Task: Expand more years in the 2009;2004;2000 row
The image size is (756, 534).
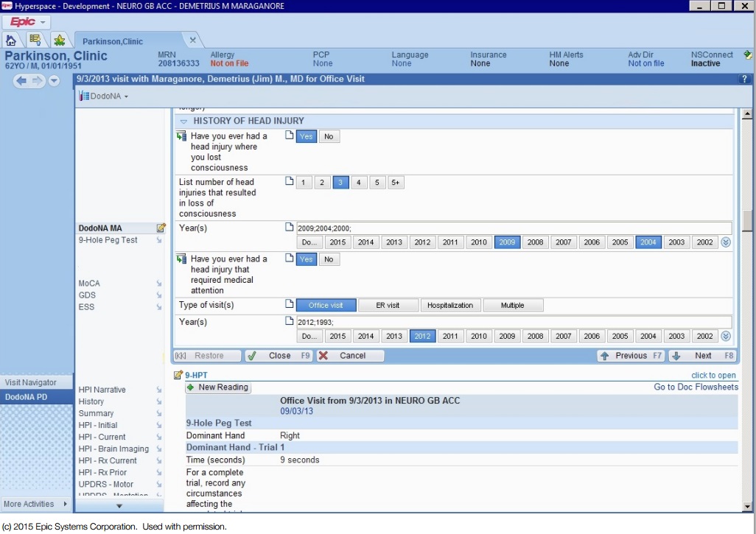Action: coord(726,242)
